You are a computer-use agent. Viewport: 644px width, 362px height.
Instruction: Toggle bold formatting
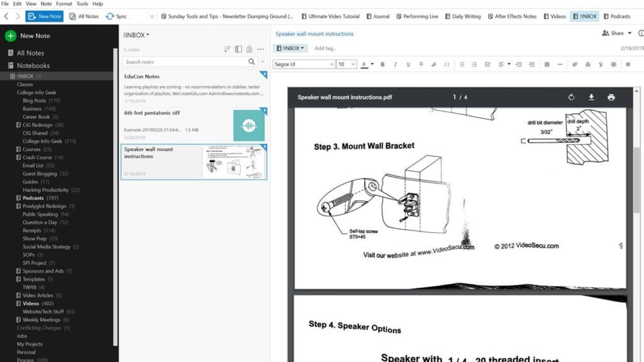tap(382, 65)
